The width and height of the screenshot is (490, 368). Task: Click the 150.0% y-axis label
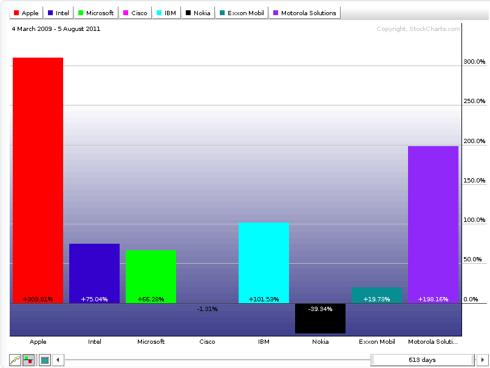click(x=474, y=180)
